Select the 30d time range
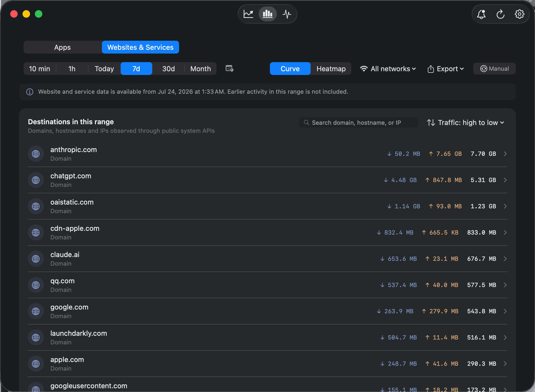Screen dimensions: 535x392 pos(168,69)
